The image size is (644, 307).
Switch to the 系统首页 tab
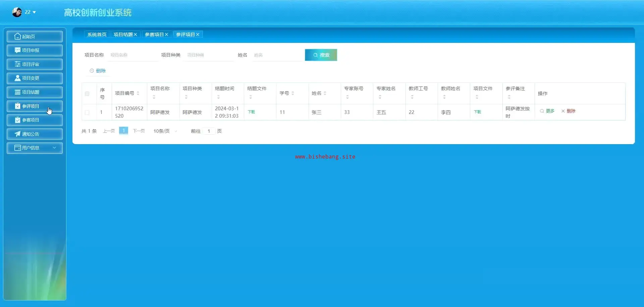click(x=97, y=35)
